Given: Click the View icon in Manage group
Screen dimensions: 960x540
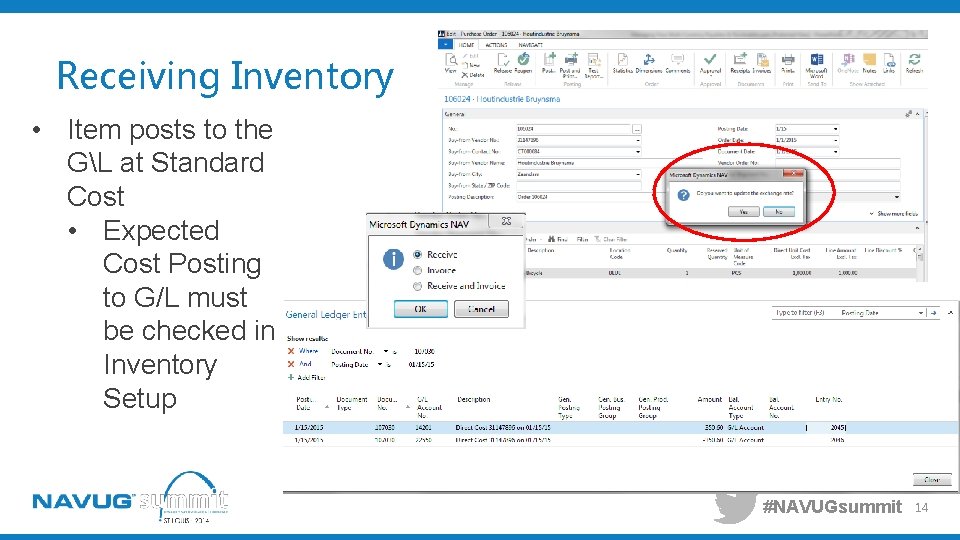Looking at the screenshot, I should coord(451,63).
